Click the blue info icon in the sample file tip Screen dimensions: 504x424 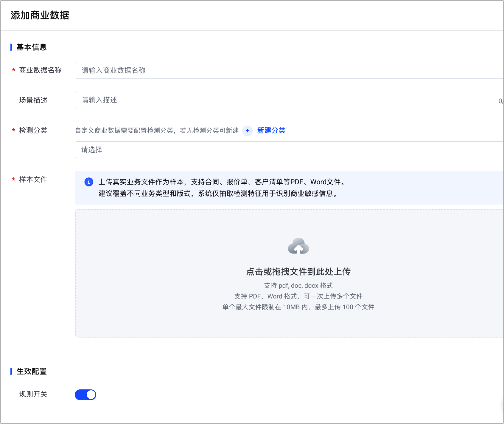pos(89,182)
